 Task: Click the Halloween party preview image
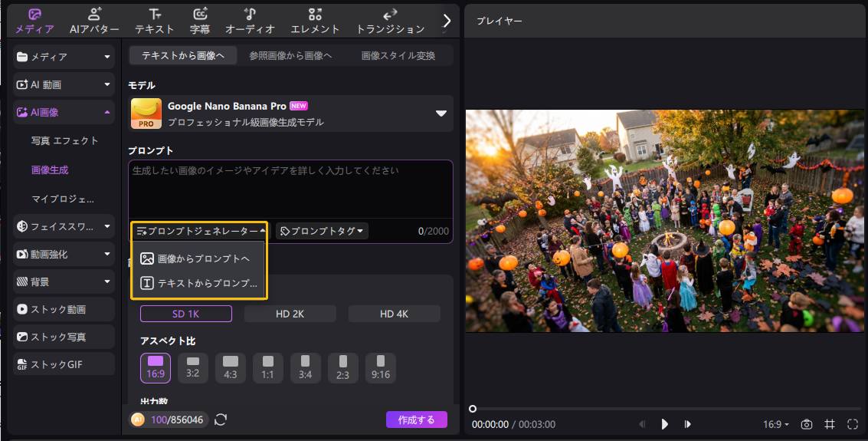tap(665, 221)
